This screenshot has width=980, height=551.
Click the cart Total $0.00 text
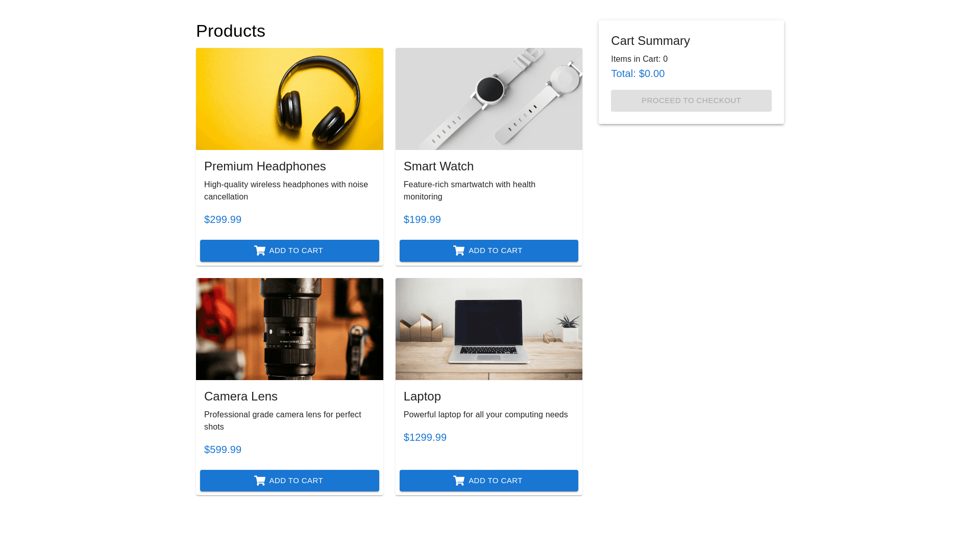click(638, 73)
